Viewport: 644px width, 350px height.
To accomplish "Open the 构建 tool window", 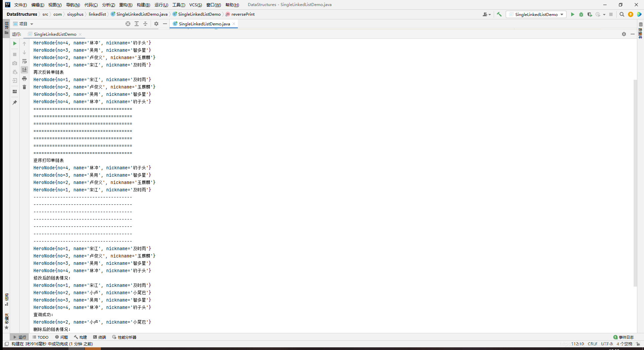I will pyautogui.click(x=80, y=337).
